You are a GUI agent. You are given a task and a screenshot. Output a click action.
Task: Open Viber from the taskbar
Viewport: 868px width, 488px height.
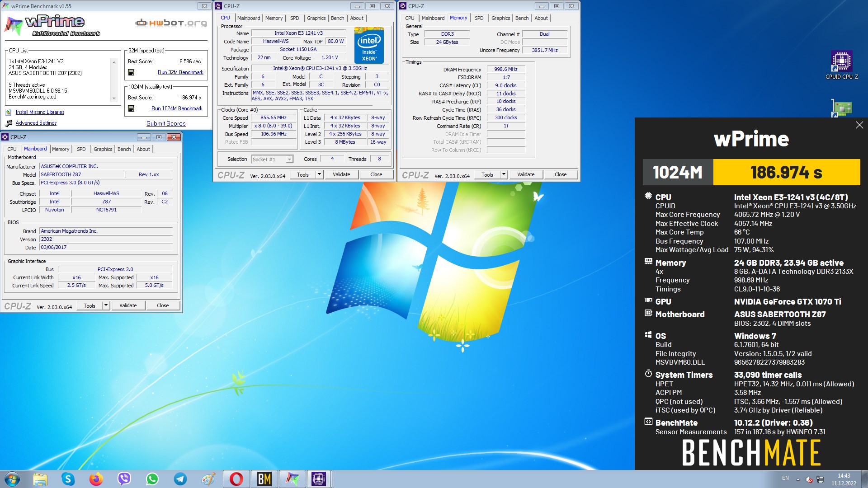pos(124,479)
